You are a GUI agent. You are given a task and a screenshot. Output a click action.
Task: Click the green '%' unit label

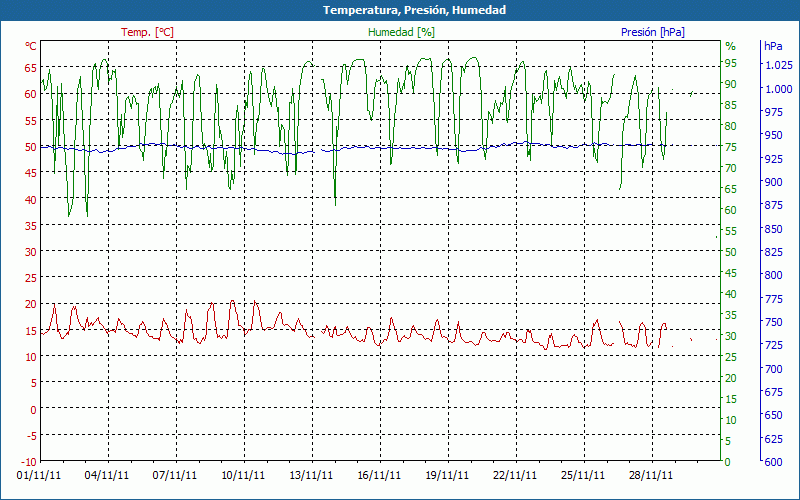pos(731,46)
